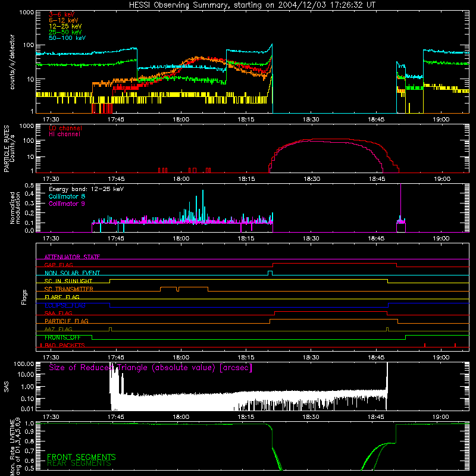Pick the cyan 50-100 keV legend label
The width and height of the screenshot is (476, 476).
click(x=67, y=38)
